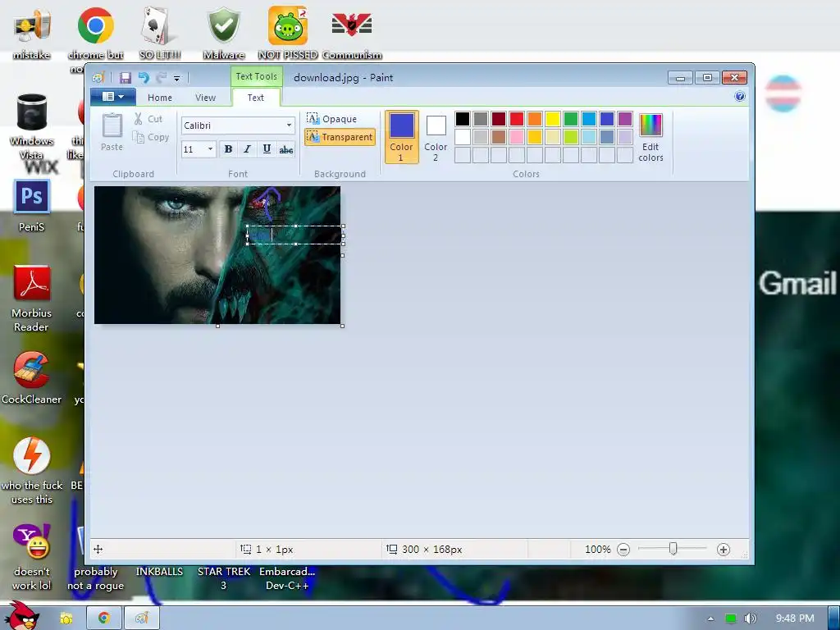Show hidden system tray icons arrow
Screen dimensions: 840x630
coord(710,619)
